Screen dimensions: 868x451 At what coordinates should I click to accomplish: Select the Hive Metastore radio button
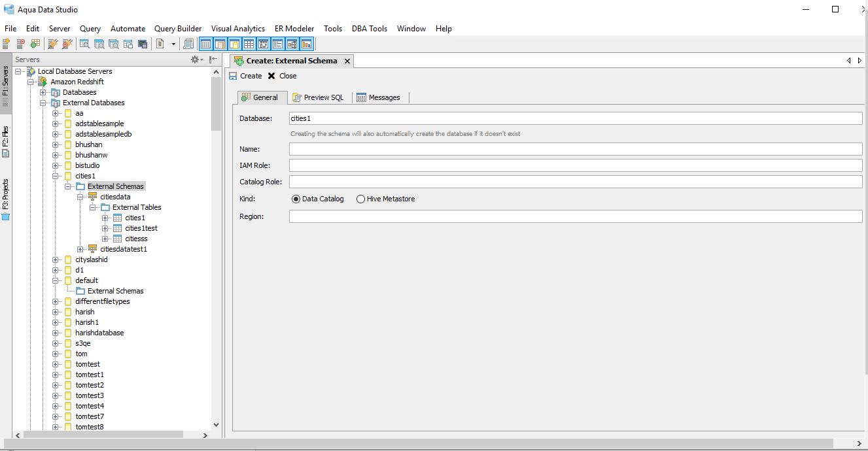(x=360, y=199)
